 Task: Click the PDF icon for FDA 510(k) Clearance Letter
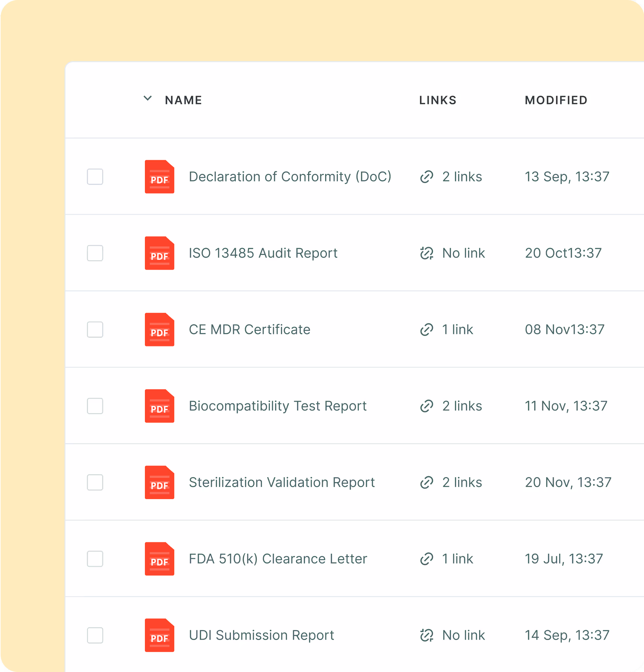pos(159,559)
